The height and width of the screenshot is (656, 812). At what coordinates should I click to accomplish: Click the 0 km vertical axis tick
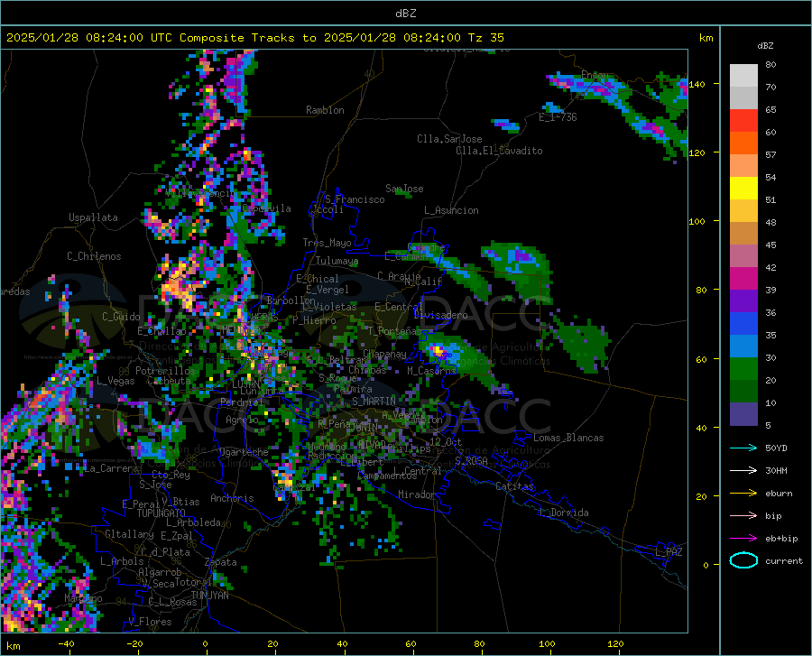tap(706, 565)
